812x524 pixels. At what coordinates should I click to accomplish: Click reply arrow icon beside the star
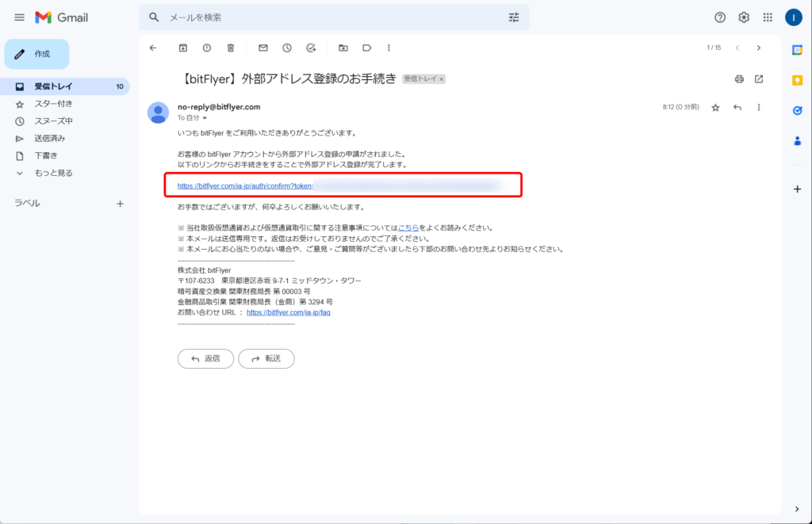(x=737, y=108)
